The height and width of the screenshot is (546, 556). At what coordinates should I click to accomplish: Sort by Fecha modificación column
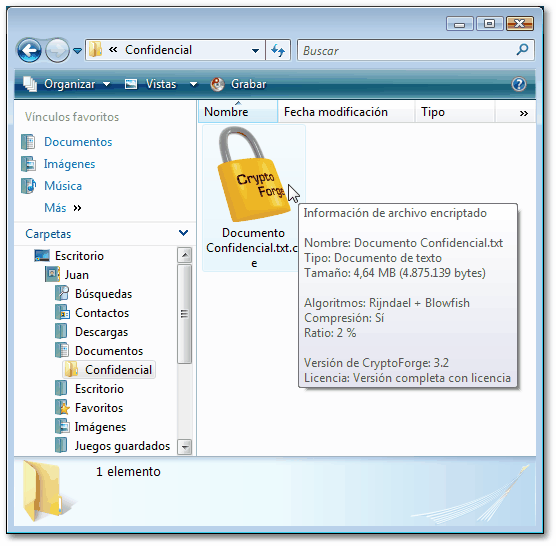tap(346, 112)
